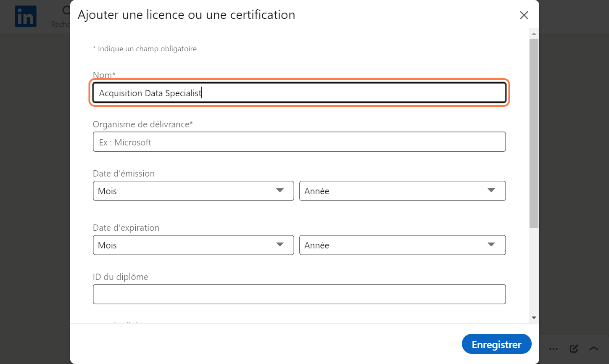Image resolution: width=609 pixels, height=364 pixels.
Task: Click the search magnifier icon behind dialog
Action: click(66, 10)
